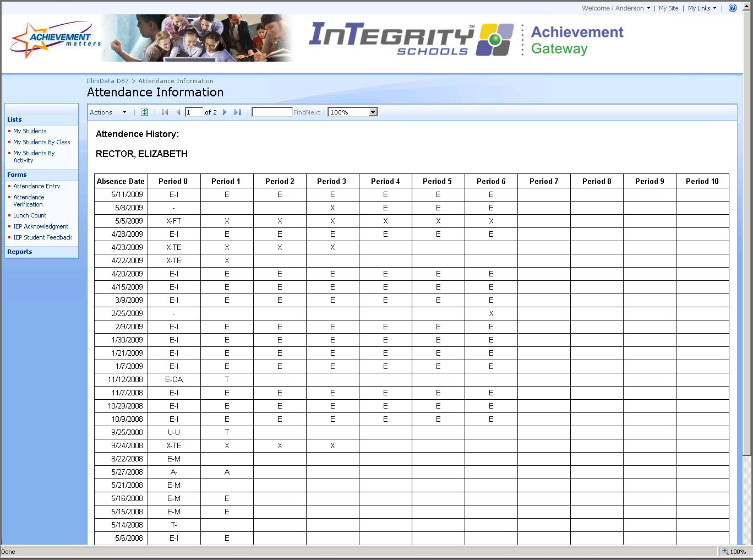Click the Period 6 X on 2/25/2009
The image size is (753, 560).
click(x=491, y=313)
